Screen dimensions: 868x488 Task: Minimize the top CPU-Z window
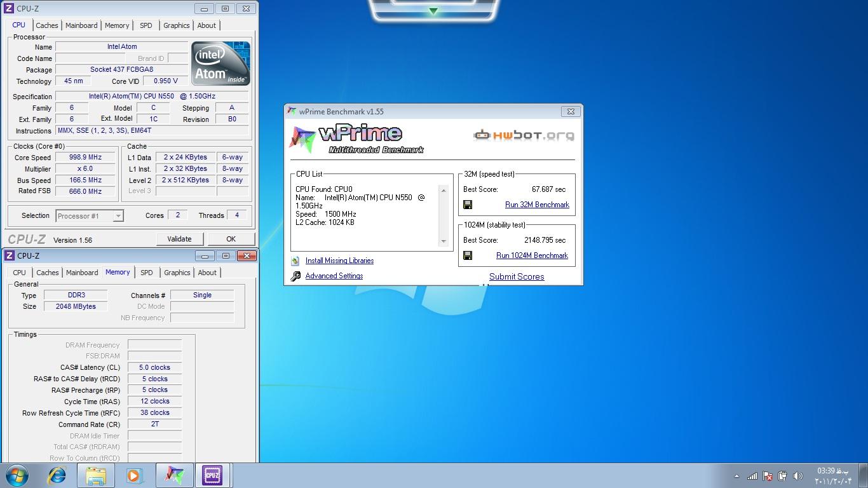coord(204,9)
